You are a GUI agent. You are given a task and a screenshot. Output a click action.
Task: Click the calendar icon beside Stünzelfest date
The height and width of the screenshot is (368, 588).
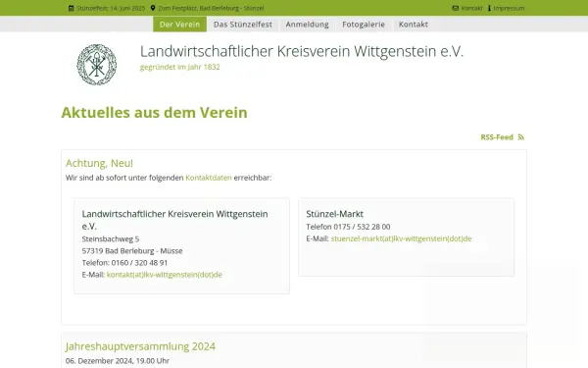click(71, 8)
